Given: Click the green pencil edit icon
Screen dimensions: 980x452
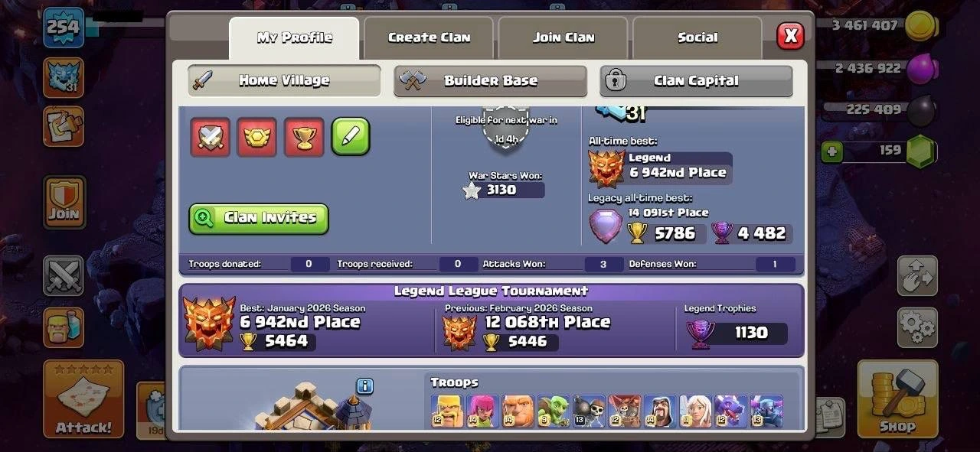Looking at the screenshot, I should [351, 137].
